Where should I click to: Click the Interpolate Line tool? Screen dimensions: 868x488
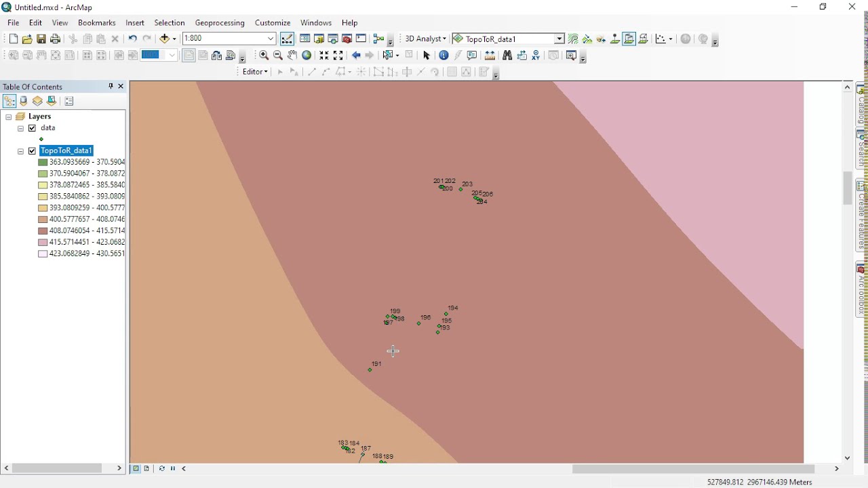(629, 39)
